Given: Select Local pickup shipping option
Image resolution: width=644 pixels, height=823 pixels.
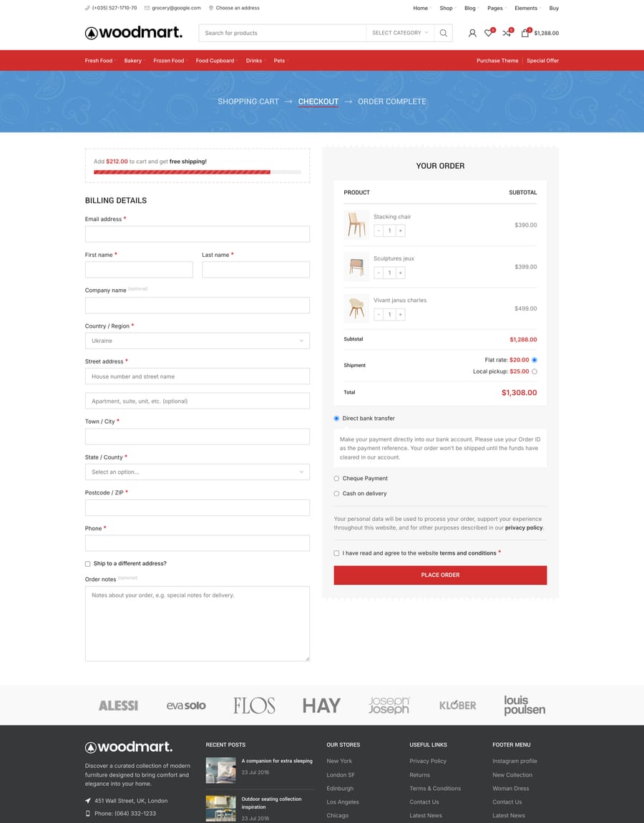Looking at the screenshot, I should pos(535,371).
